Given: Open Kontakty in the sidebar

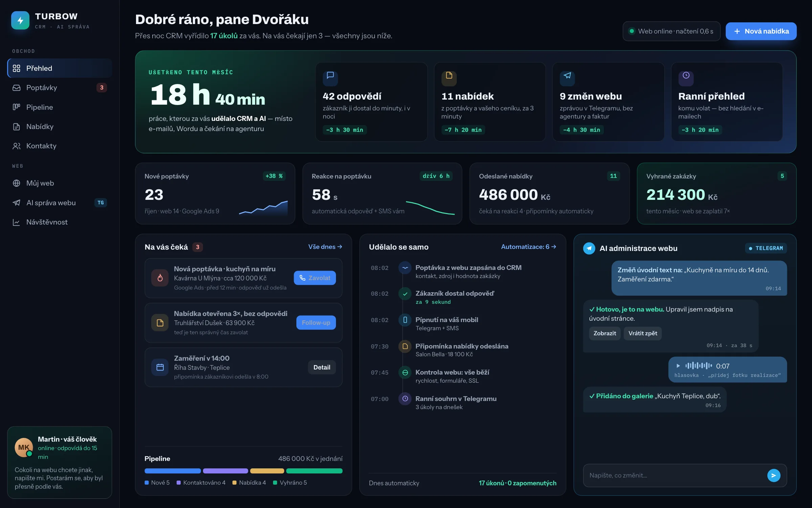Looking at the screenshot, I should [60, 146].
